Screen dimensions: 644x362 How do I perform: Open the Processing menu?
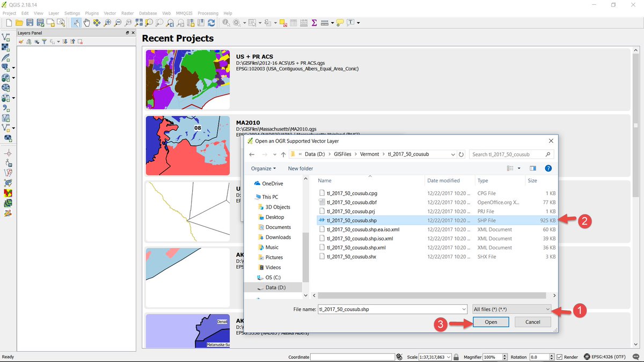click(208, 13)
